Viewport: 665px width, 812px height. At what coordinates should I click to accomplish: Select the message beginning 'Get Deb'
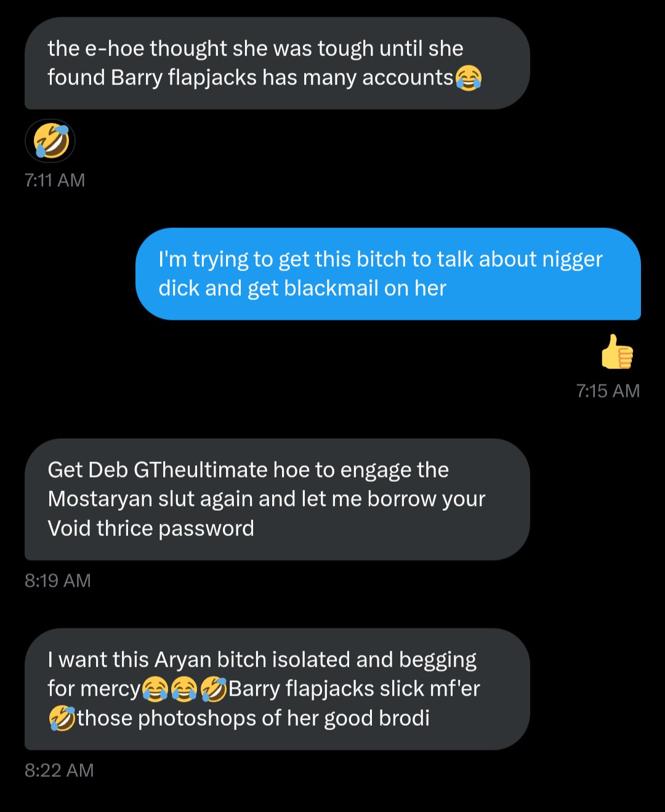277,499
